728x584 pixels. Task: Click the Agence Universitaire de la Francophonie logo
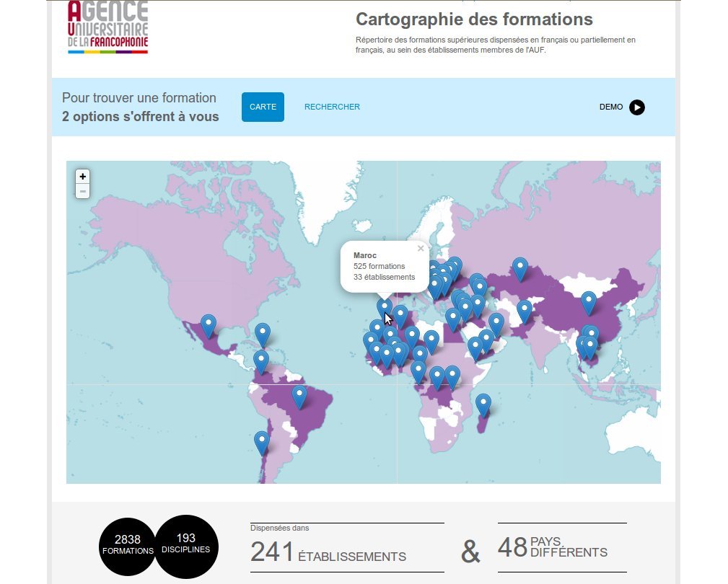pyautogui.click(x=108, y=27)
